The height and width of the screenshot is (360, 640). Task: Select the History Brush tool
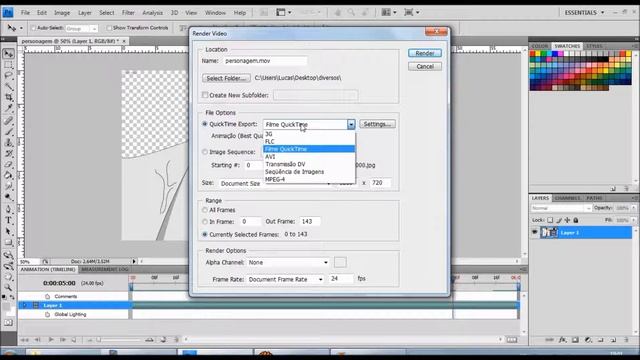[8, 154]
